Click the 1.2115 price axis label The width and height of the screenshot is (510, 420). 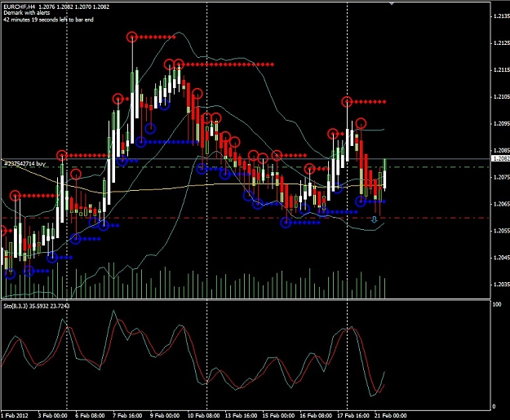click(501, 70)
